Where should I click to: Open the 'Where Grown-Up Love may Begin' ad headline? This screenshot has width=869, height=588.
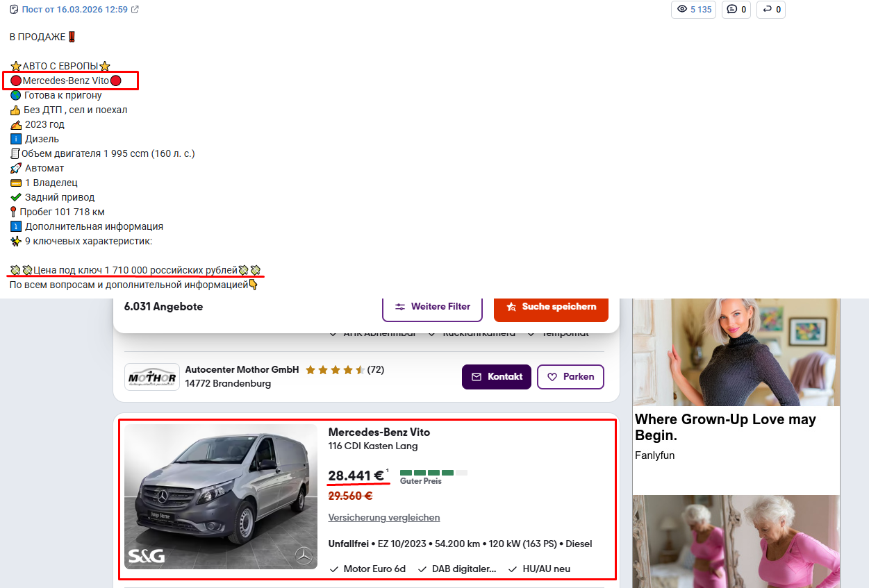(x=725, y=428)
